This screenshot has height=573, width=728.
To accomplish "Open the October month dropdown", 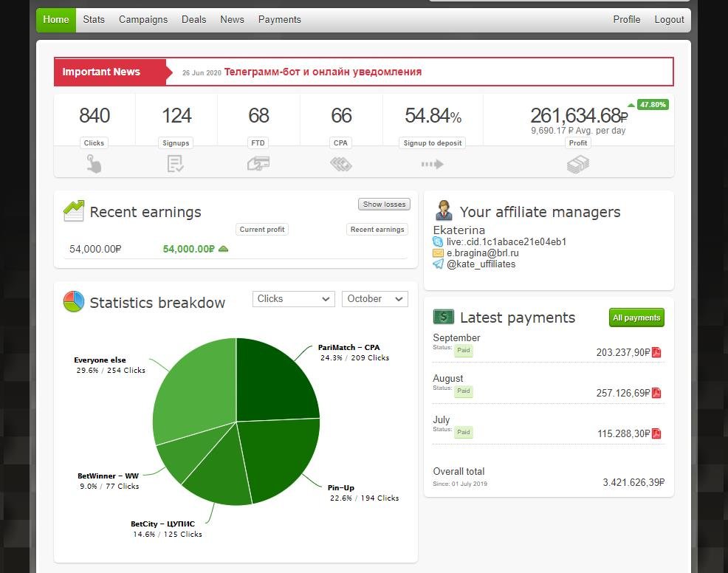I will [x=374, y=299].
